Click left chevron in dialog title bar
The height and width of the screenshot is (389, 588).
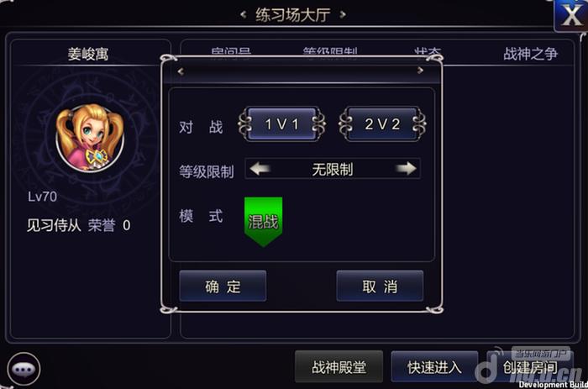181,71
